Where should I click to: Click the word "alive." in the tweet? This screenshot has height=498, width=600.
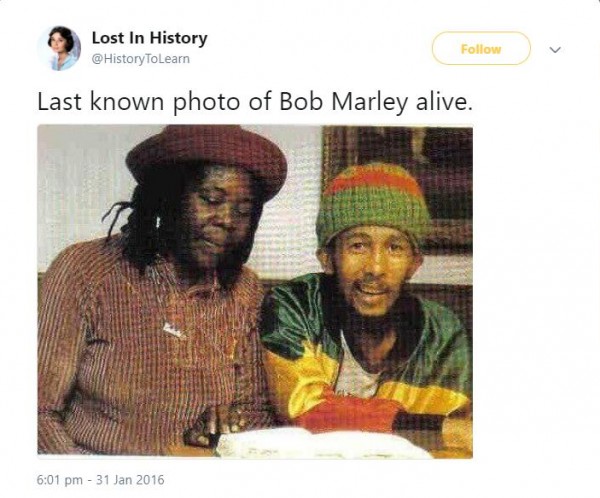[x=444, y=101]
